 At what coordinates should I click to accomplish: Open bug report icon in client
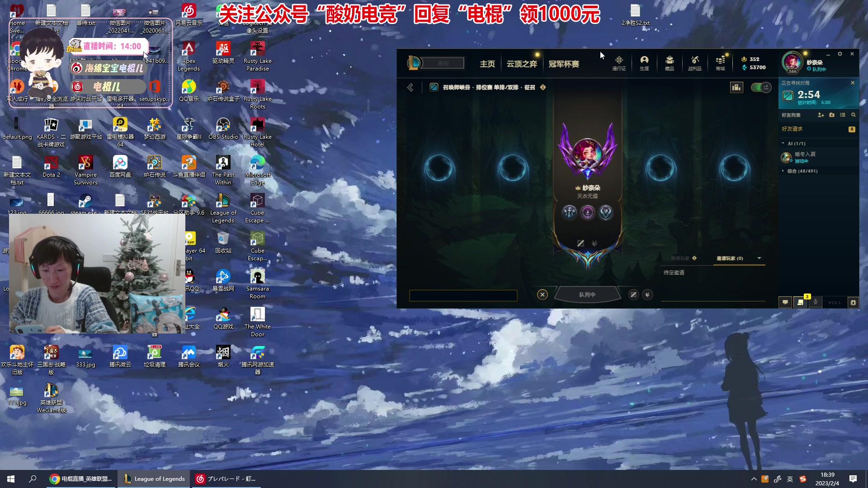[x=853, y=302]
